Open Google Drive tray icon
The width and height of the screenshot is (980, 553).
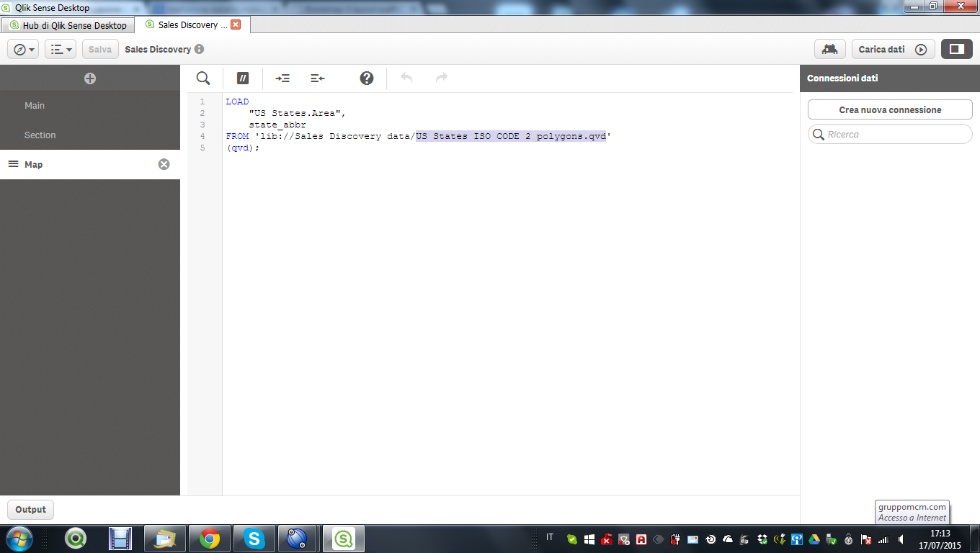coord(814,539)
